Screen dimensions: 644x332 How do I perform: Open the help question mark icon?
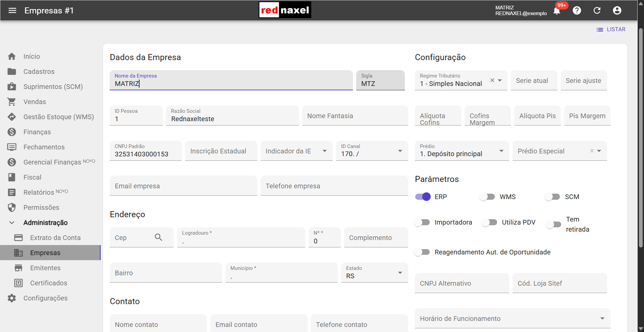[577, 10]
